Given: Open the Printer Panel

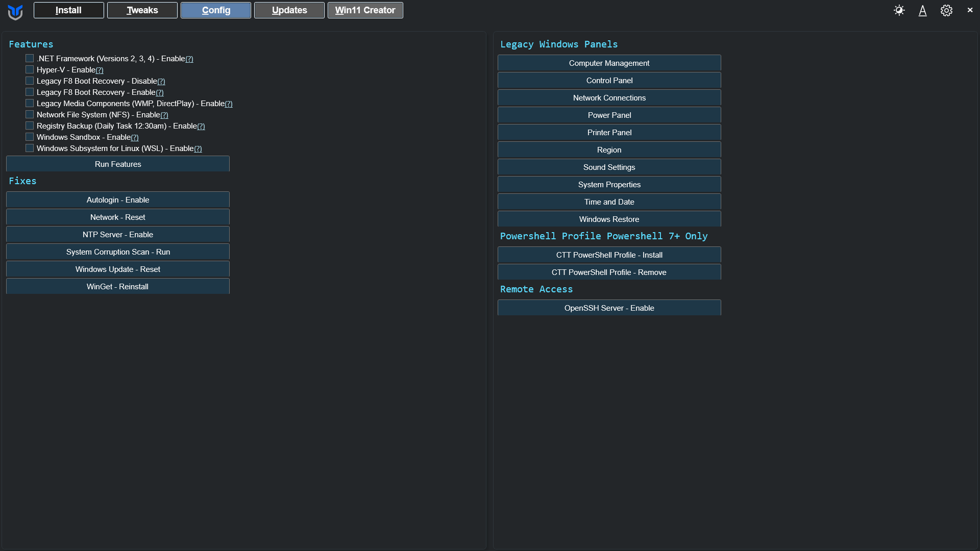Looking at the screenshot, I should tap(609, 133).
